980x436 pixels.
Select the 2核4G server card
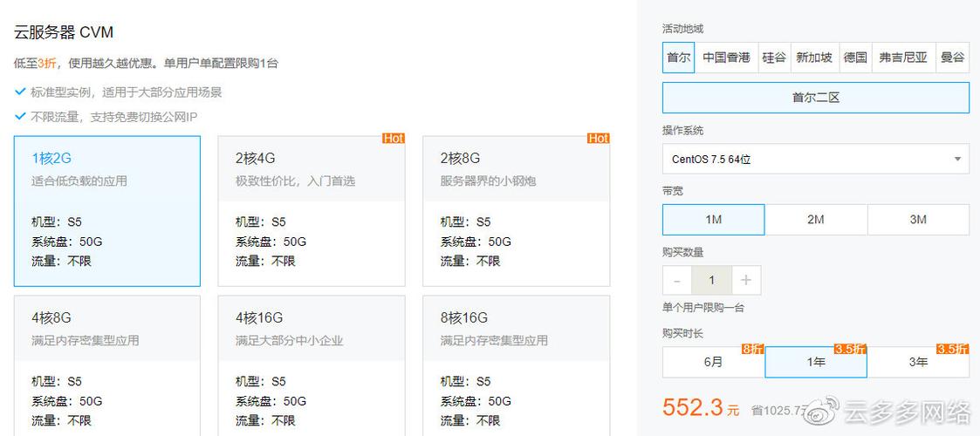(x=312, y=211)
